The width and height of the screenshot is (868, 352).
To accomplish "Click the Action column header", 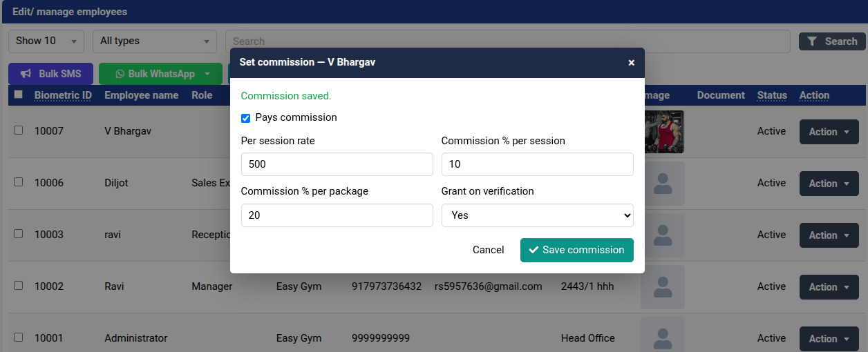I will tap(814, 95).
